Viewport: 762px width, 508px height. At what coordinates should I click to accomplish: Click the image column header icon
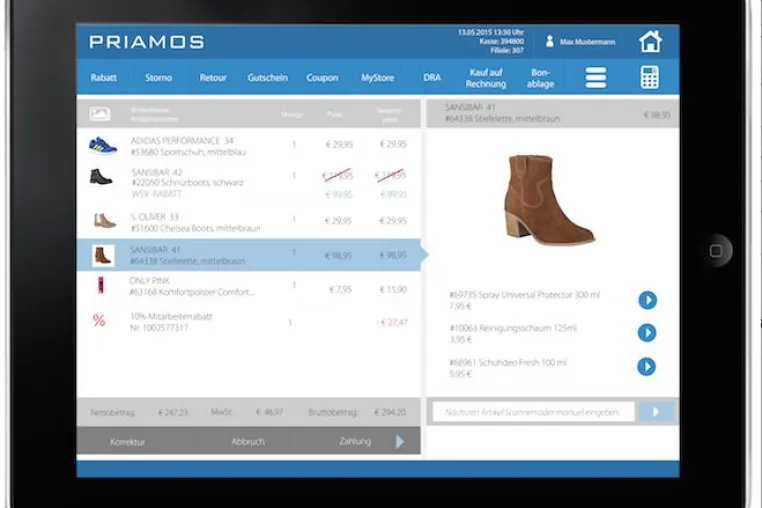click(x=100, y=114)
